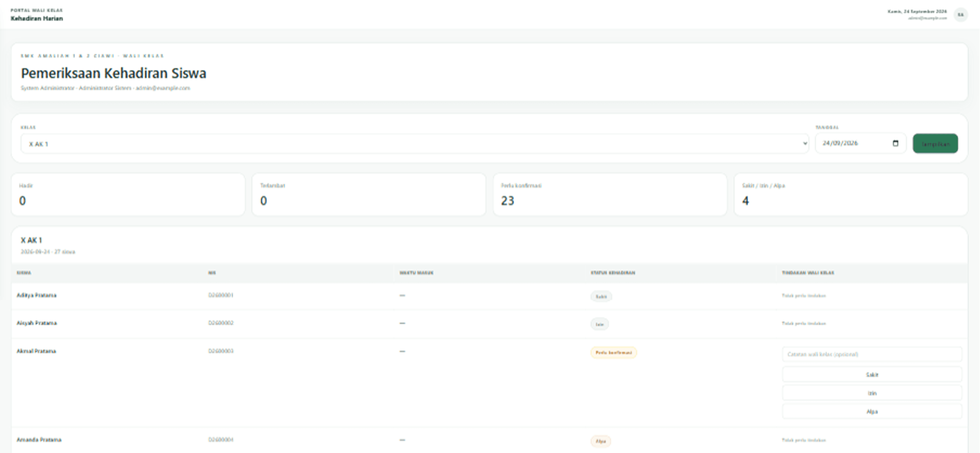The image size is (980, 453).
Task: Click the Tanggal date input field
Action: point(861,143)
